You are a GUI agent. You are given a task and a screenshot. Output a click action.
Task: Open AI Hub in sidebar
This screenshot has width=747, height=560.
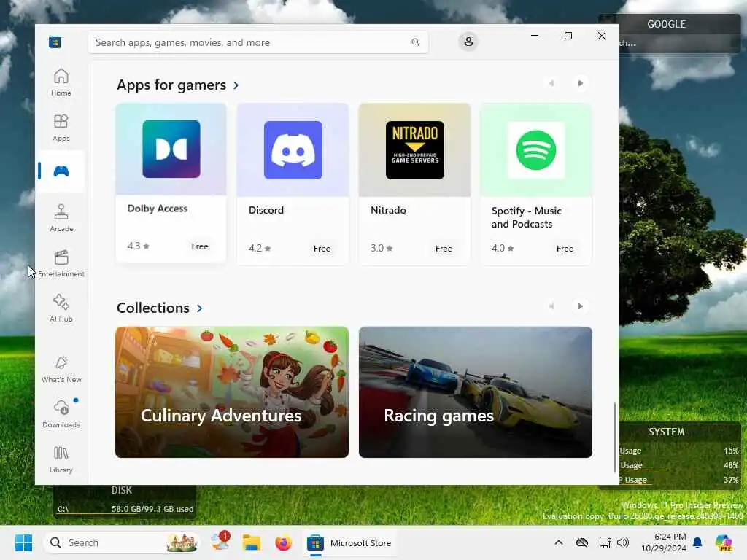61,308
